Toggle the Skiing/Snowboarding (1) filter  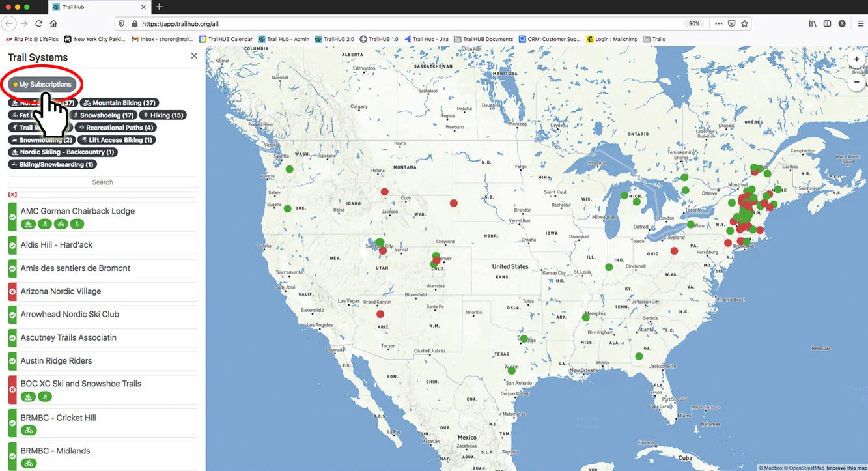tap(52, 165)
